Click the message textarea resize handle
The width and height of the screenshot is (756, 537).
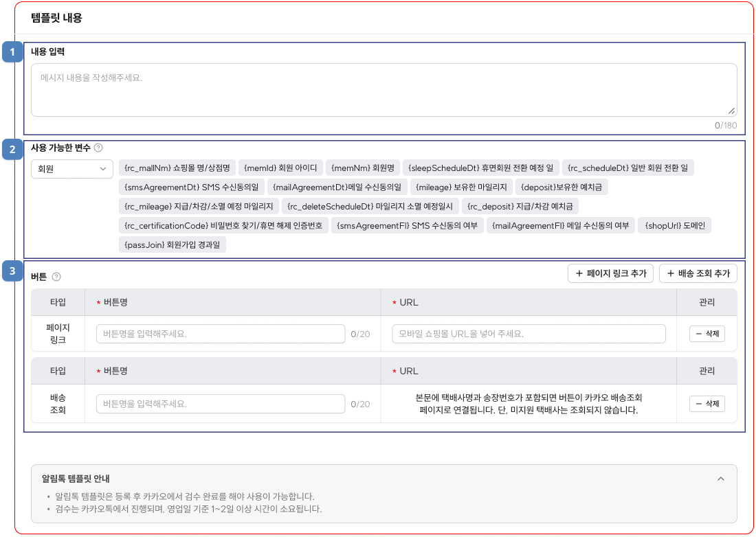pos(731,111)
